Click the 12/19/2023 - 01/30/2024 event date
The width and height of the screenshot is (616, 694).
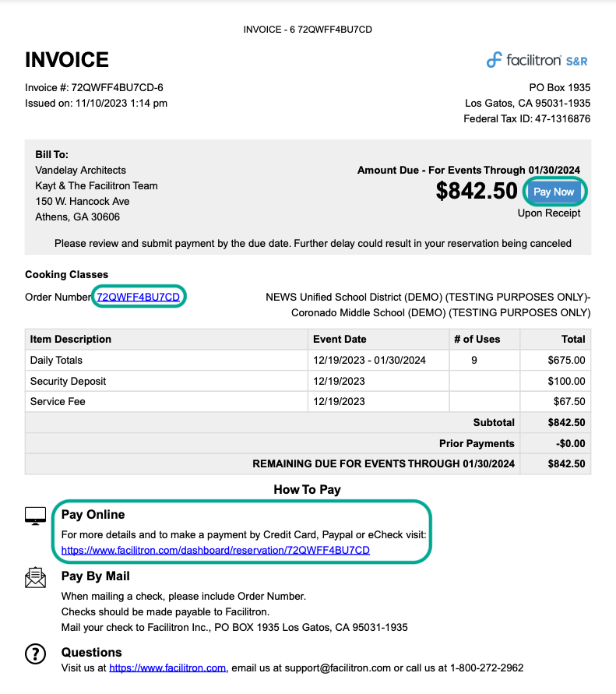(x=369, y=361)
